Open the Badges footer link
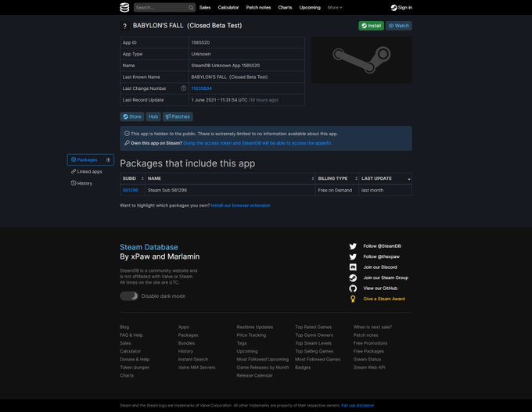The height and width of the screenshot is (412, 532). (303, 367)
